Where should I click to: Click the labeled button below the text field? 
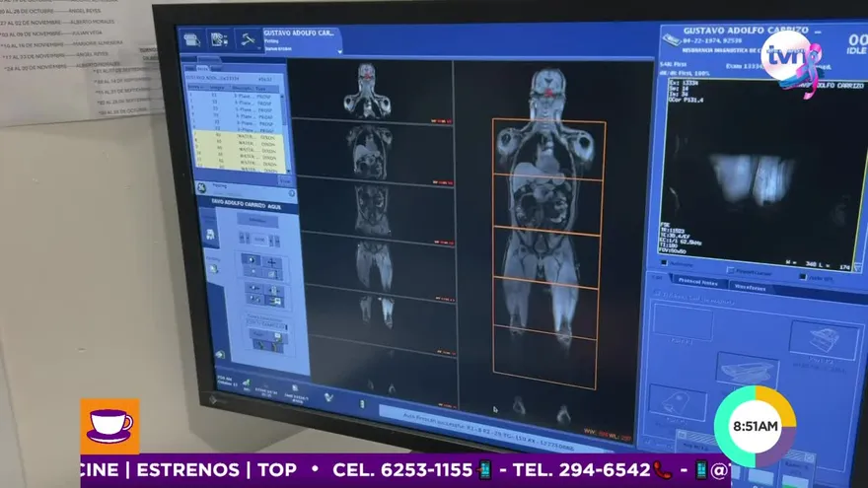pos(267,335)
